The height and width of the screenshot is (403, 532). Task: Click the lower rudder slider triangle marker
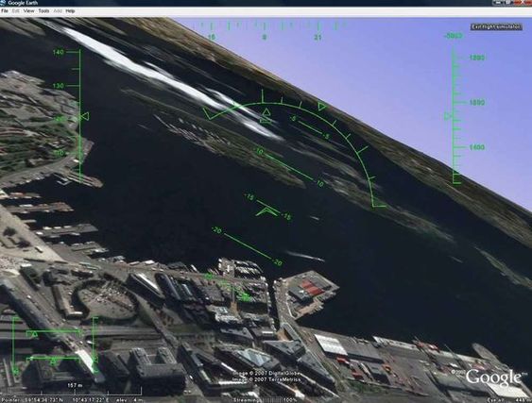click(x=53, y=362)
